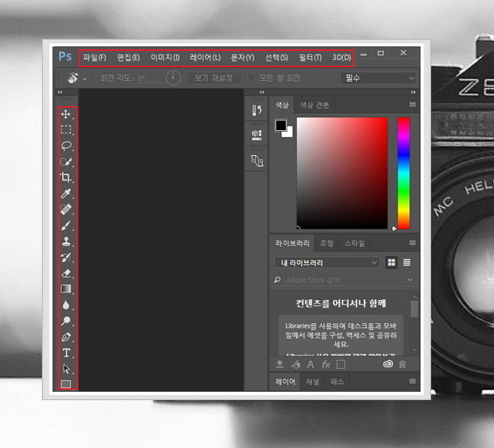Open the History panel icon
The height and width of the screenshot is (448, 494).
257,110
